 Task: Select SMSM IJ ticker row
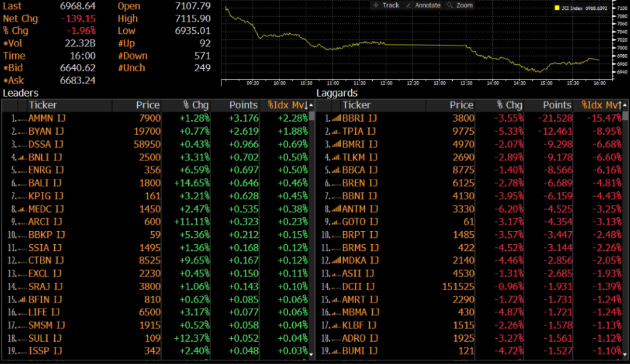point(47,325)
